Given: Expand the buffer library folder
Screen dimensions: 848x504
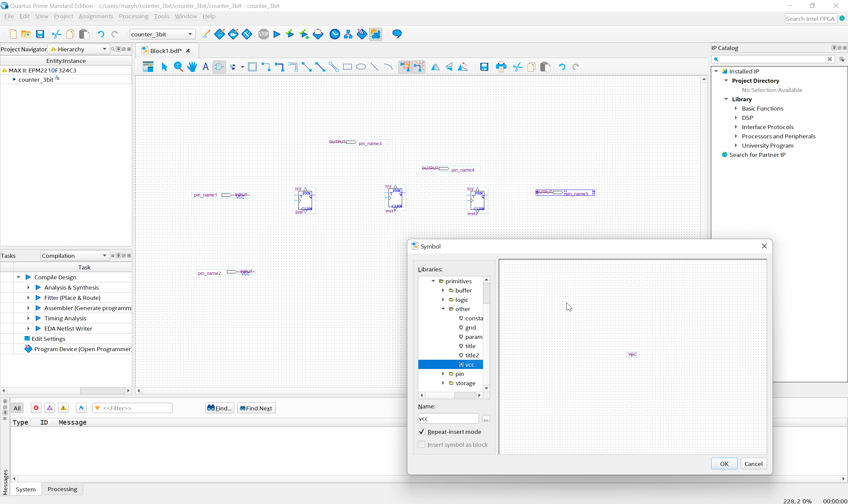Looking at the screenshot, I should coord(443,290).
